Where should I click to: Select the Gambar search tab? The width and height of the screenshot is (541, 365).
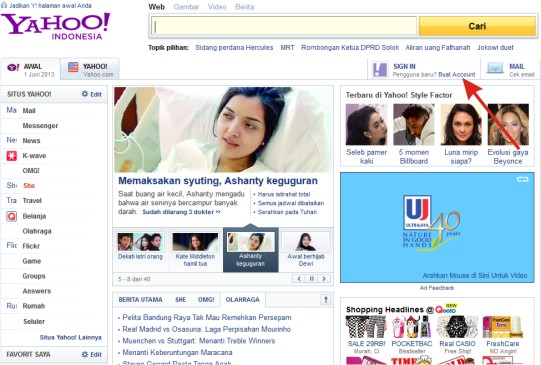pos(186,7)
